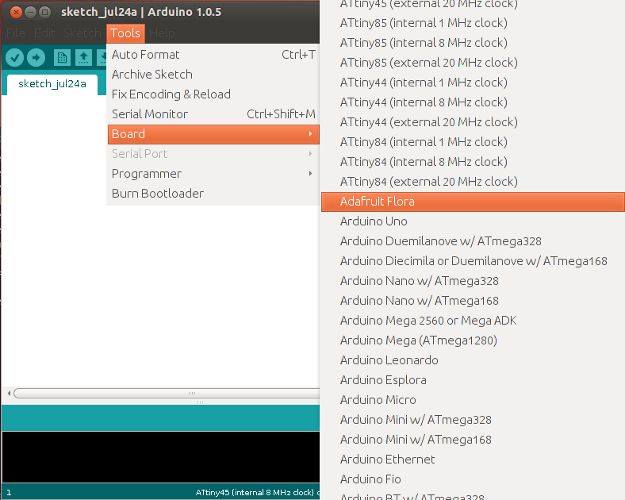This screenshot has height=500, width=625.
Task: Close the Arduino window
Action: click(x=16, y=12)
